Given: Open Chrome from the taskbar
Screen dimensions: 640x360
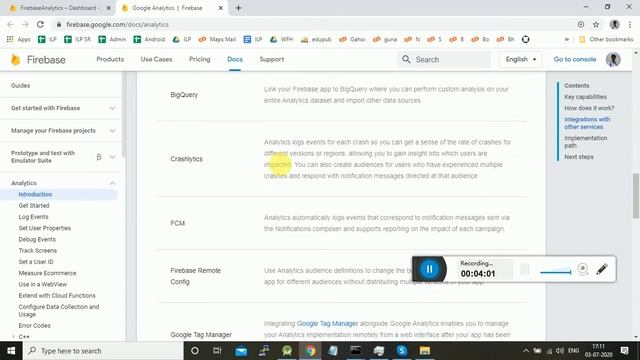Looking at the screenshot, I should coord(310,351).
